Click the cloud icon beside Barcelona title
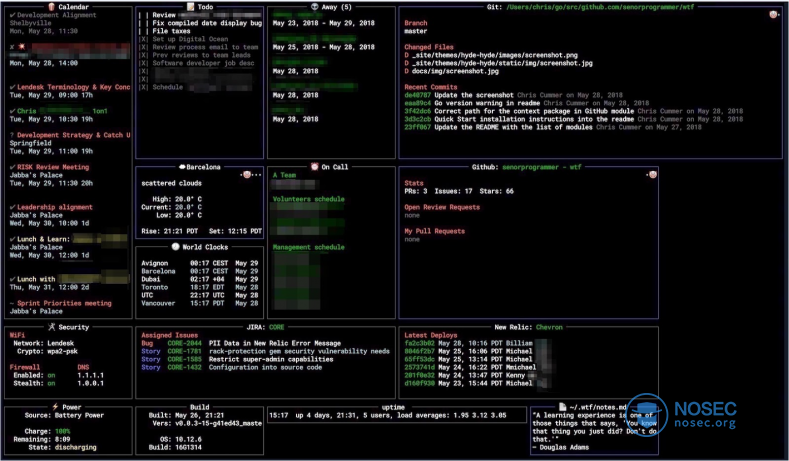The width and height of the screenshot is (789, 461). pyautogui.click(x=182, y=167)
